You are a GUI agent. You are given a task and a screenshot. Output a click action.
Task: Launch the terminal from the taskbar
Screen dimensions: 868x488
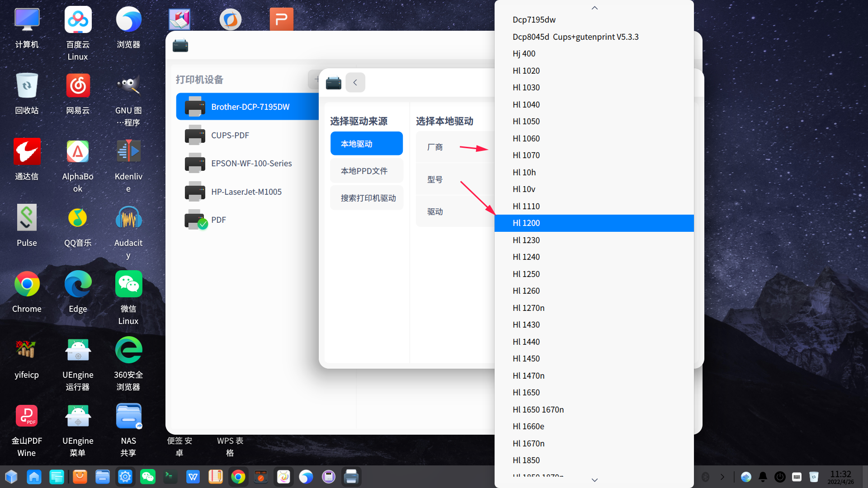(170, 476)
